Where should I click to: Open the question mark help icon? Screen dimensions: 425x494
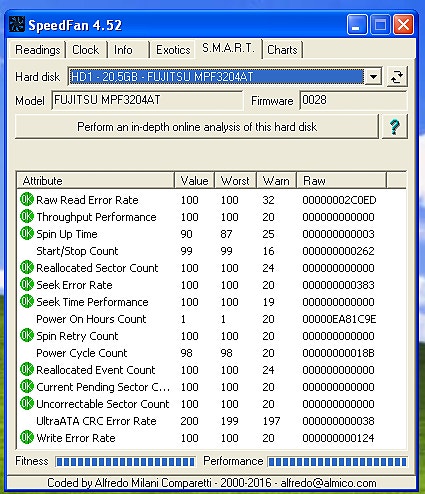(394, 127)
